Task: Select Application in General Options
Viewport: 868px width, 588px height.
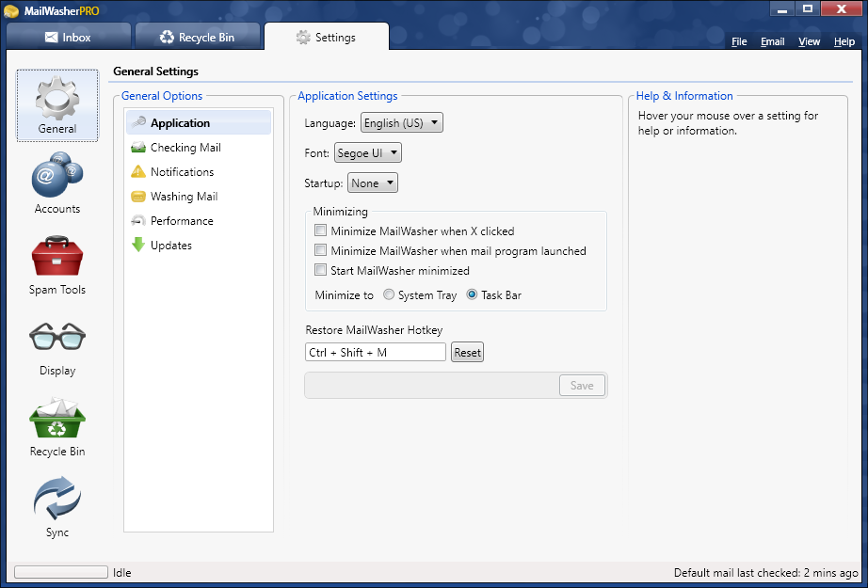Action: click(199, 122)
